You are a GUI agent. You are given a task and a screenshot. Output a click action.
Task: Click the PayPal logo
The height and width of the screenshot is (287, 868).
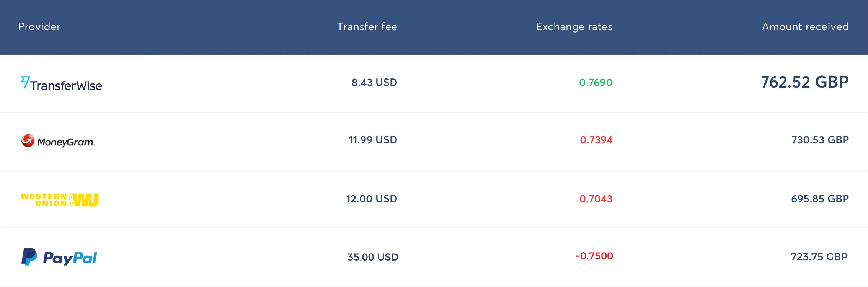point(59,257)
